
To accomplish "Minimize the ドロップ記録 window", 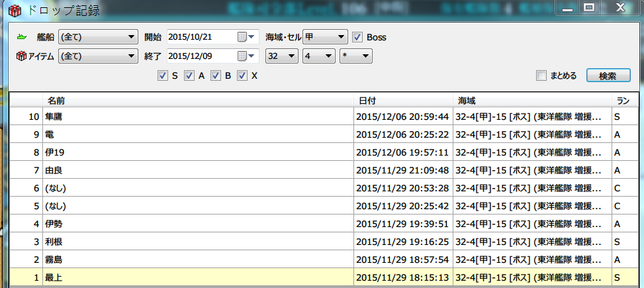I will coord(568,8).
